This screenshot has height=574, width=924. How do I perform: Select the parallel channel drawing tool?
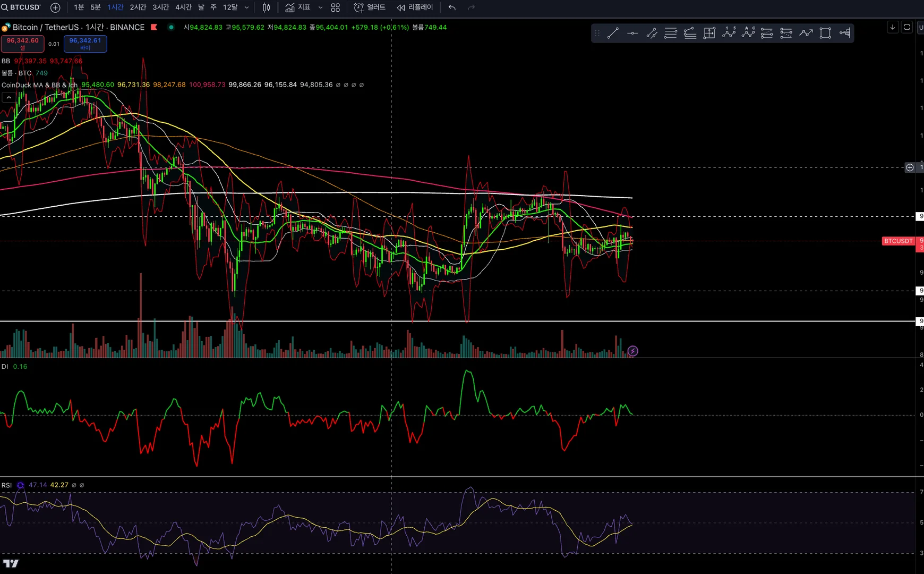pos(652,33)
